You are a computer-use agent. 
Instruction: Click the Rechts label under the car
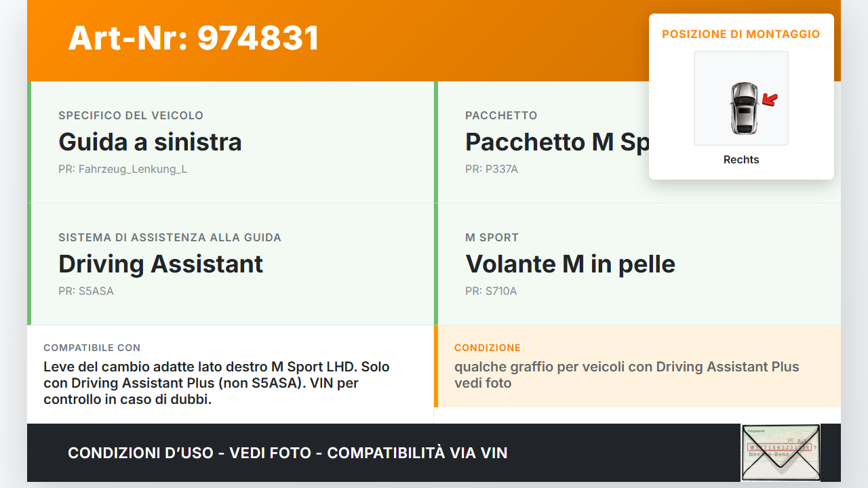tap(741, 160)
